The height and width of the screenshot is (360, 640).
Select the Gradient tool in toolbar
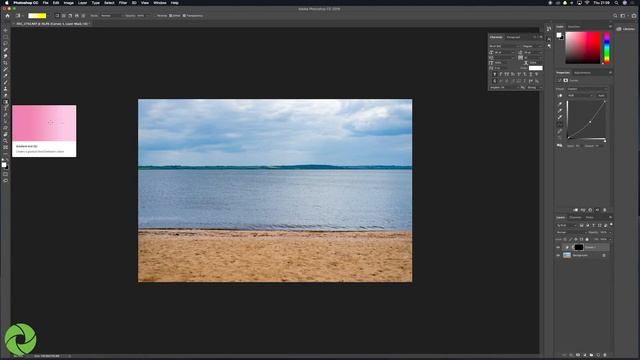click(x=5, y=102)
